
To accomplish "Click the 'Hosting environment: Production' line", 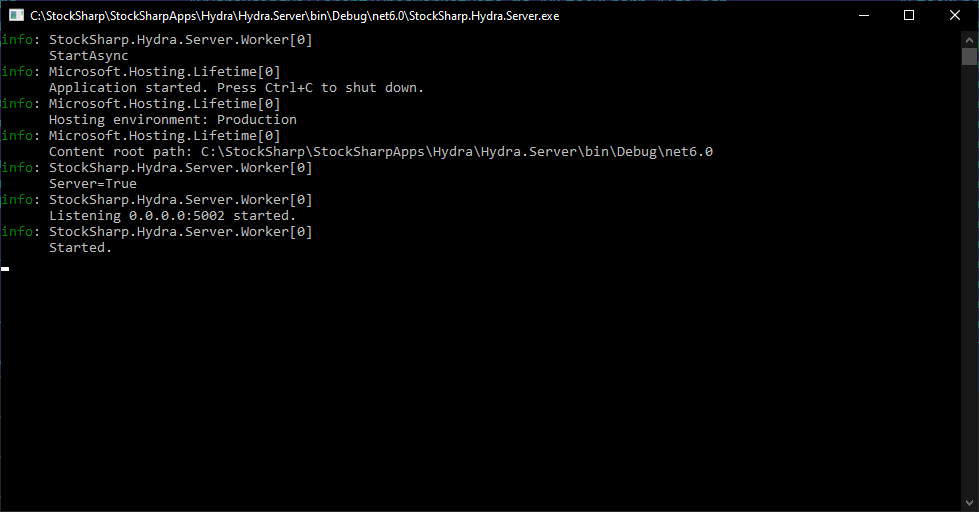I will coord(173,119).
